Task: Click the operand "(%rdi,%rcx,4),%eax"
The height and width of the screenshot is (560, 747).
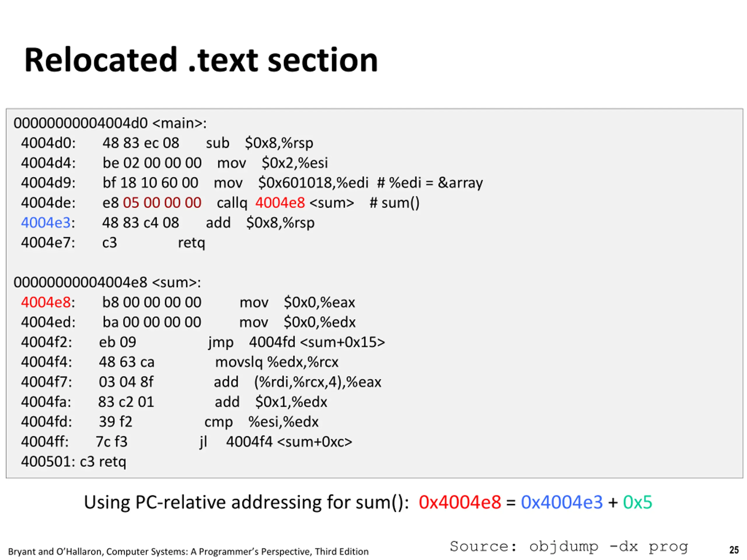Action: coord(317,382)
